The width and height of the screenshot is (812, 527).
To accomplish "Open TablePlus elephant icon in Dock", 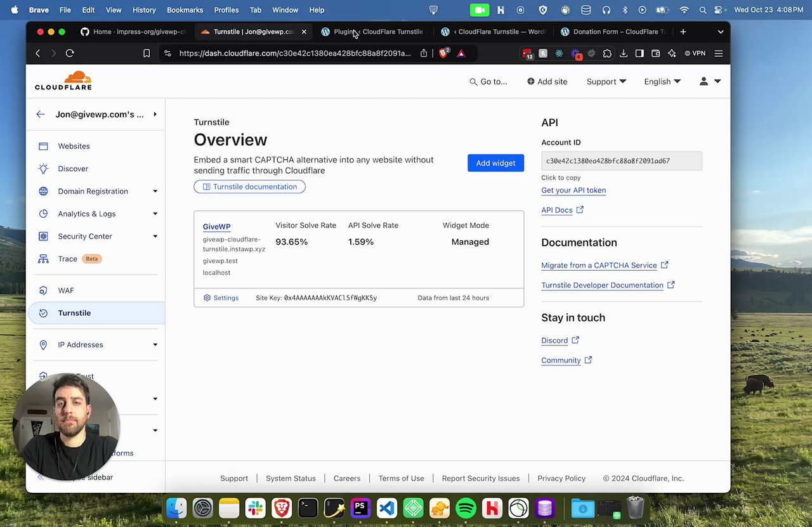I will tap(439, 508).
